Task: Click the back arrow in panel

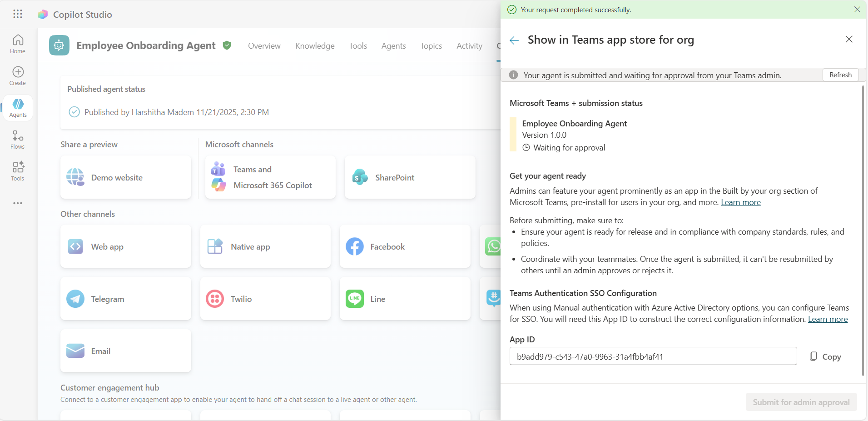Action: 514,40
